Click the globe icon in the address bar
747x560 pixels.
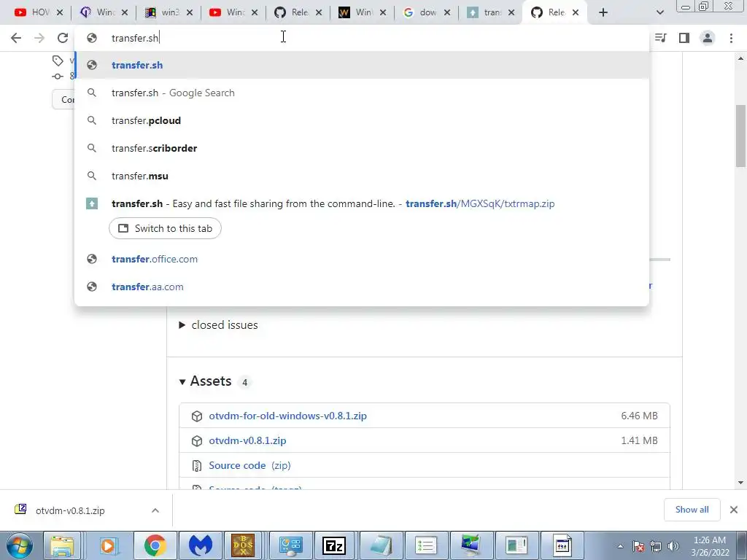(x=92, y=38)
